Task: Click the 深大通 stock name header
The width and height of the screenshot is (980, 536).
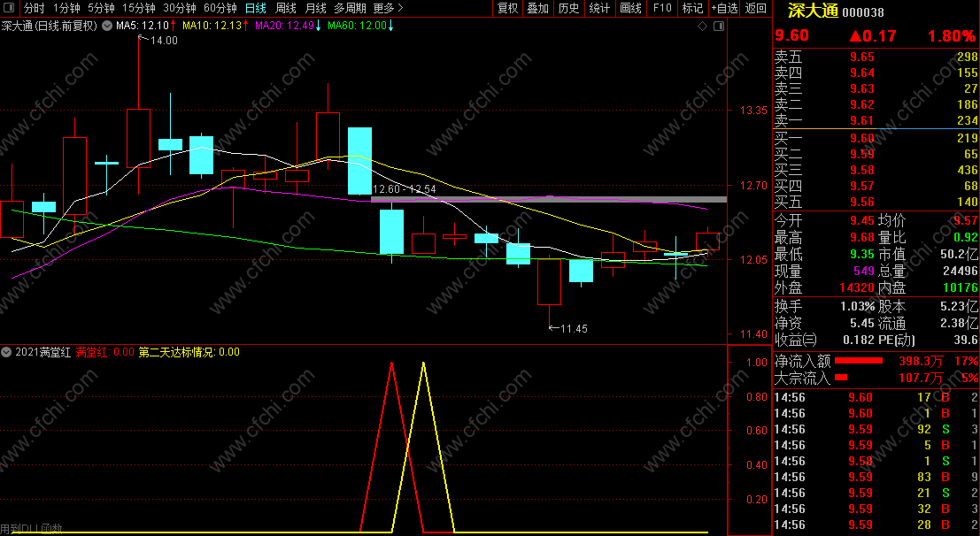Action: (812, 11)
